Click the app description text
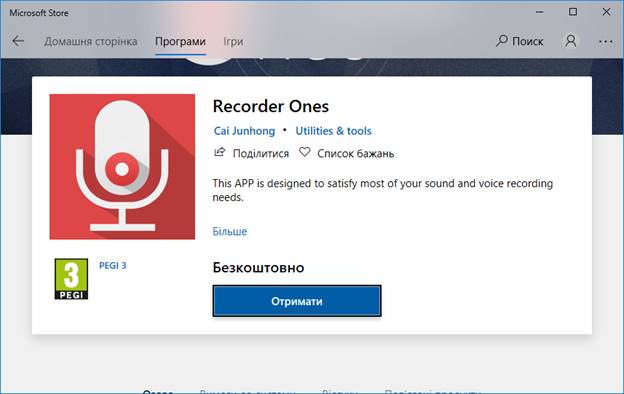 point(382,190)
